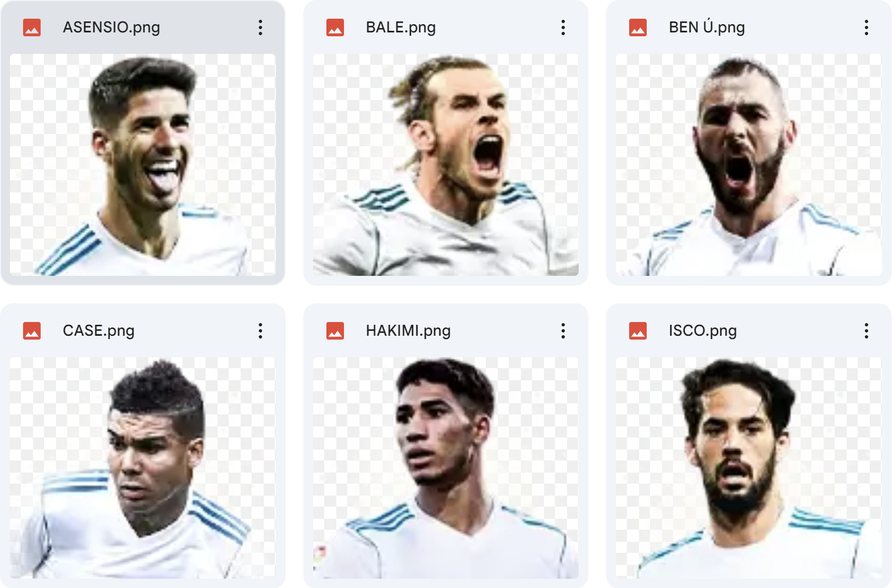This screenshot has width=894, height=588.
Task: Select the BEN Ú.png preview thumbnail
Action: click(x=749, y=165)
